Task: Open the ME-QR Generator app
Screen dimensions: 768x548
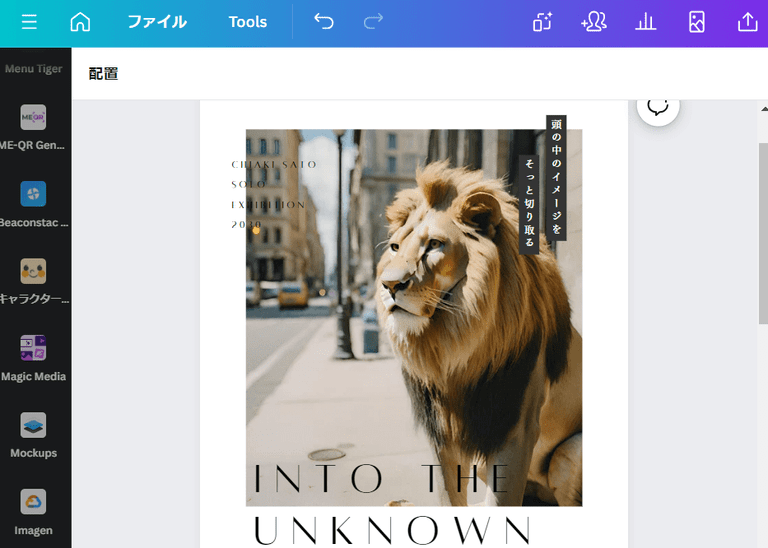Action: point(34,127)
